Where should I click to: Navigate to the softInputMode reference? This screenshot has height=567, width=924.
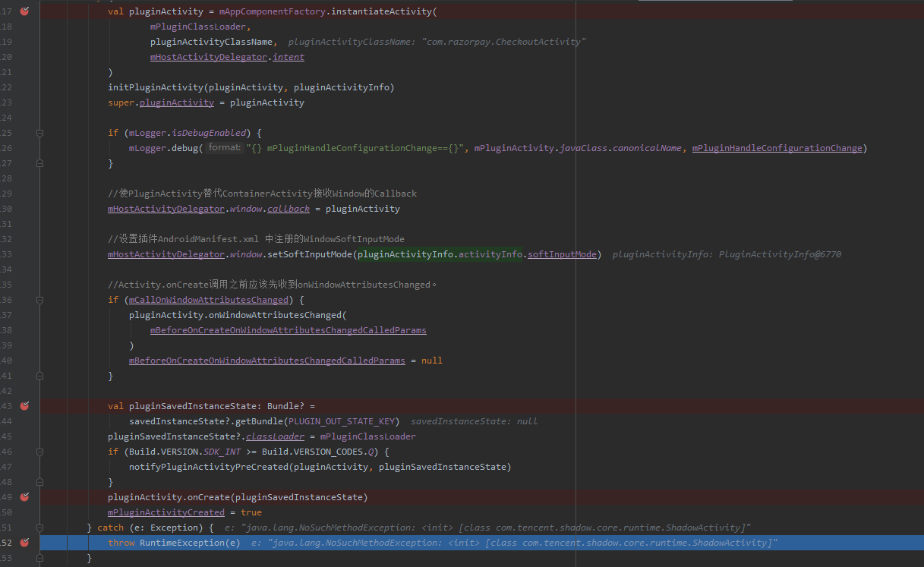(x=561, y=254)
